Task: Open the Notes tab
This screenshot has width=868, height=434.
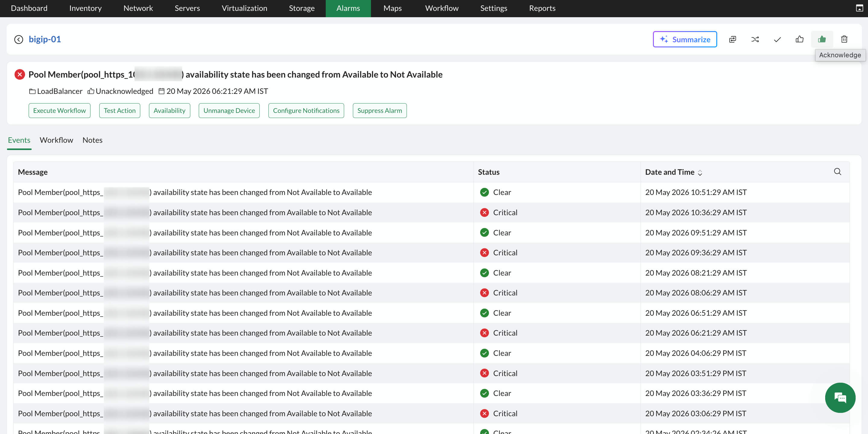Action: (92, 140)
